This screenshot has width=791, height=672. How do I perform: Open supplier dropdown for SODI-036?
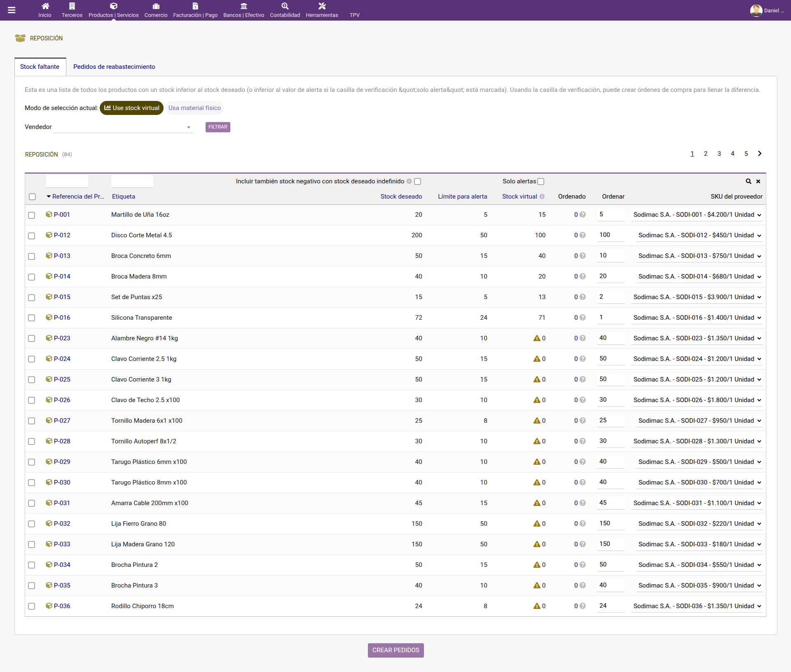pos(697,606)
